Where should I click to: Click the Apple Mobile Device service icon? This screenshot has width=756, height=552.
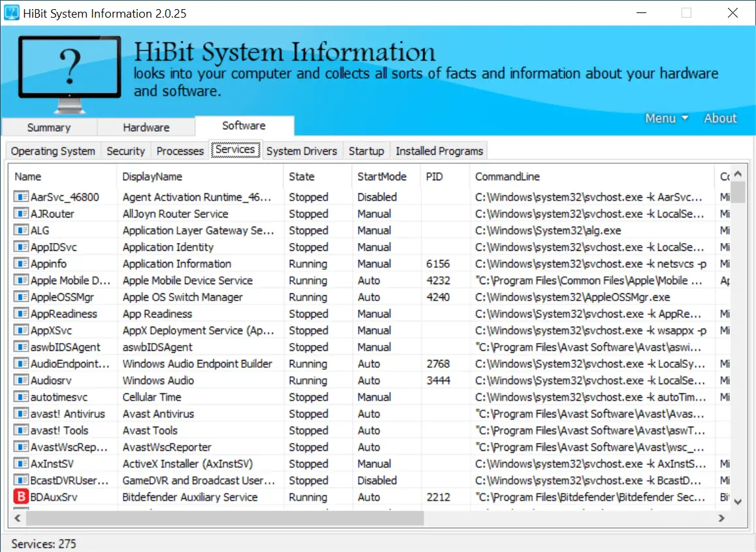21,280
